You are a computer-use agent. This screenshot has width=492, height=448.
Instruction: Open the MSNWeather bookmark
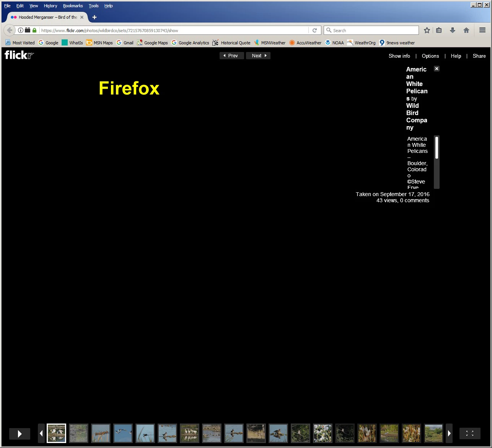pos(270,43)
